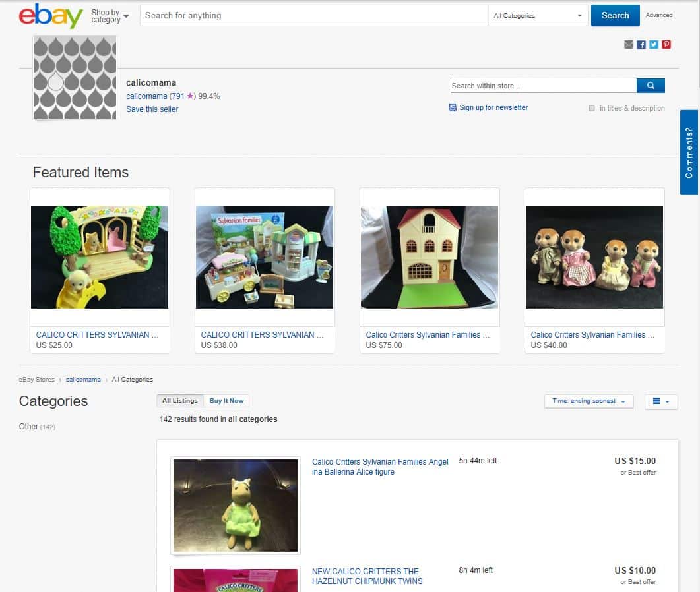Click US $40.00 featured item title

592,335
